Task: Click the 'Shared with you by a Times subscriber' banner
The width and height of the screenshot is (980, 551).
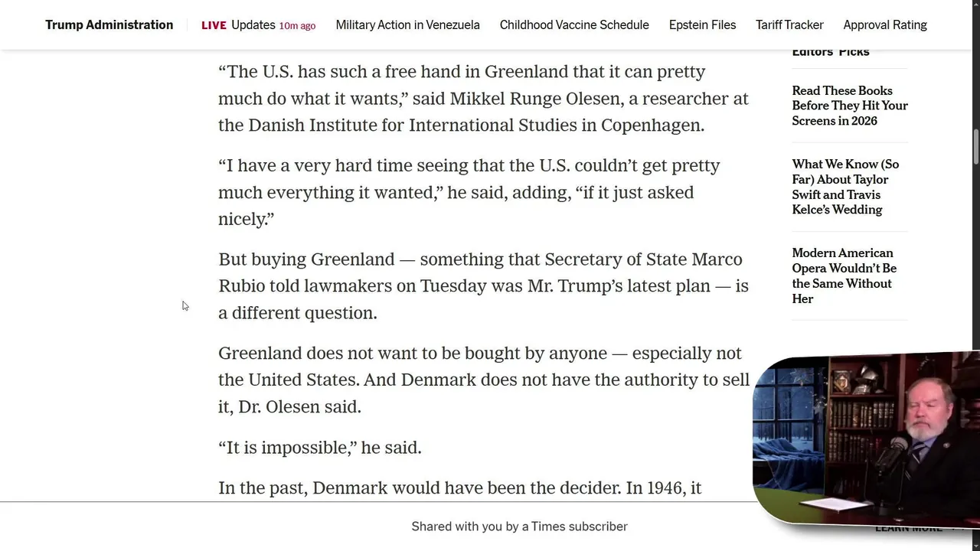Action: pyautogui.click(x=519, y=527)
